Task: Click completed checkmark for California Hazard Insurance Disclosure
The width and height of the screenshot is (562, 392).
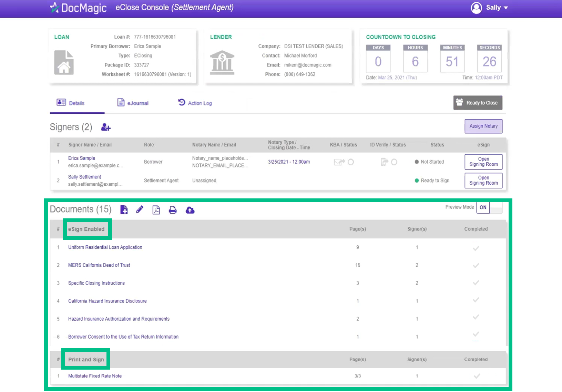Action: click(476, 300)
